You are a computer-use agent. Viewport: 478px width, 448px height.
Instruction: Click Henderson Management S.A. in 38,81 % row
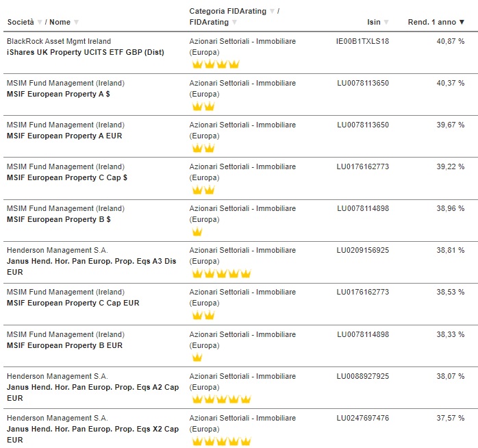click(x=58, y=250)
